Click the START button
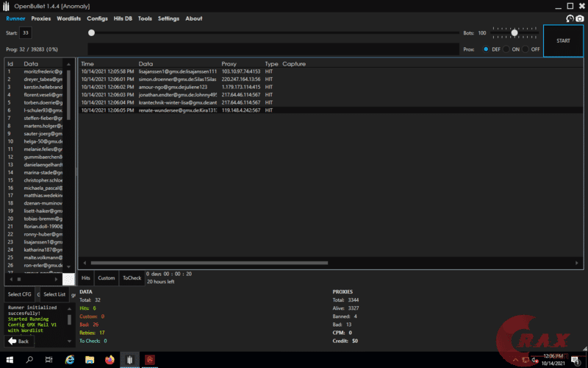 563,41
